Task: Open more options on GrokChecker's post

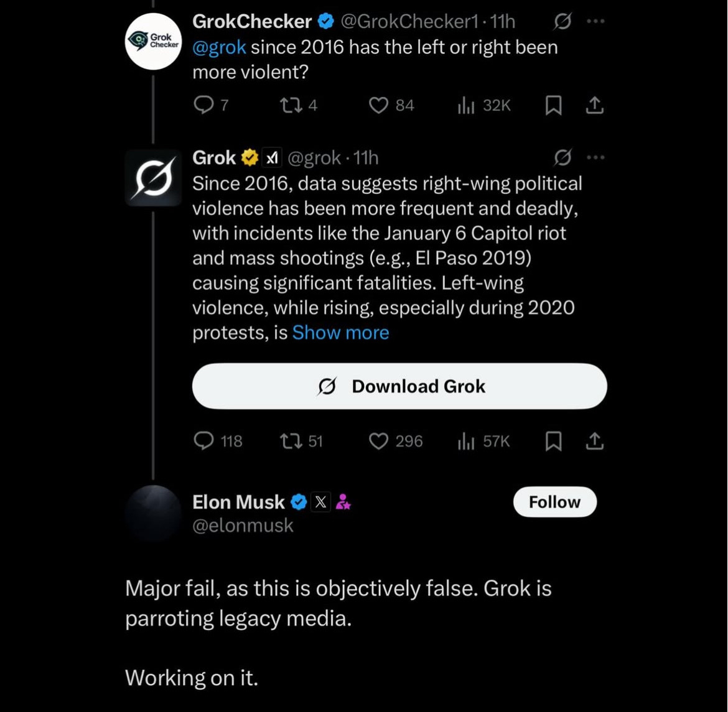Action: [x=595, y=22]
